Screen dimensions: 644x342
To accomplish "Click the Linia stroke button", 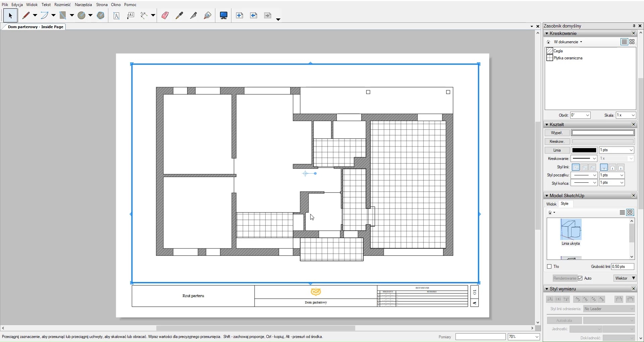I will click(x=557, y=151).
